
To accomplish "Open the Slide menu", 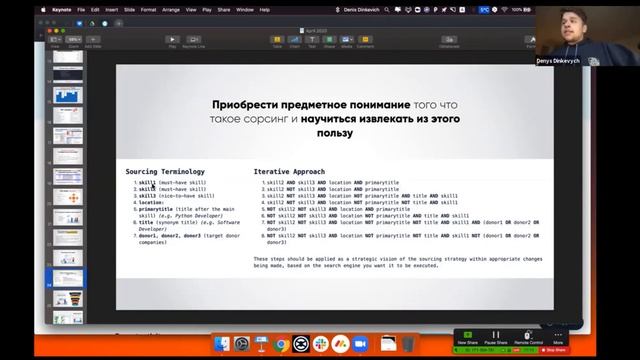I will coord(129,10).
